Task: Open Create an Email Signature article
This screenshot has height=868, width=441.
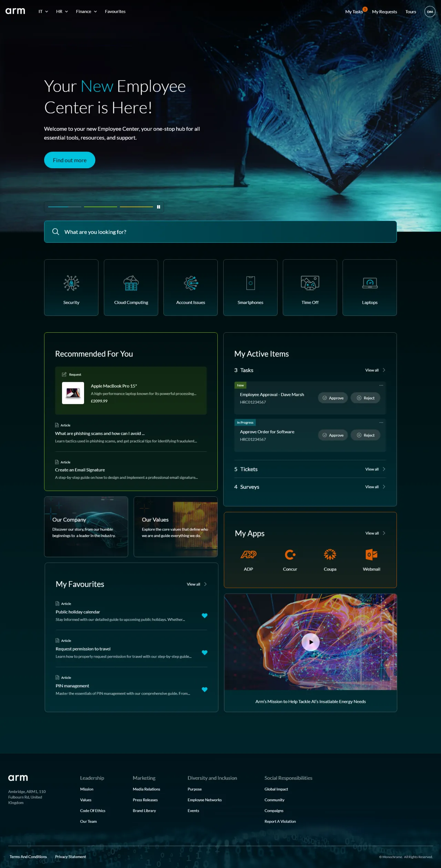Action: pyautogui.click(x=80, y=470)
